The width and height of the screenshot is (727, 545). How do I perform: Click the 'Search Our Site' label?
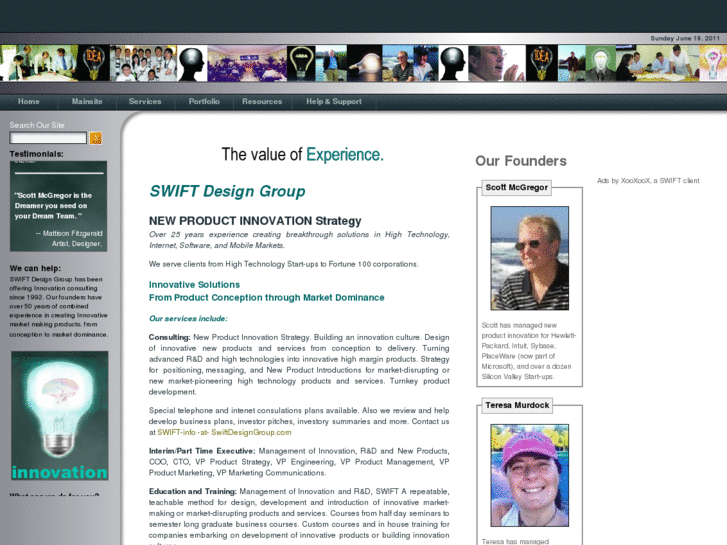pyautogui.click(x=37, y=125)
